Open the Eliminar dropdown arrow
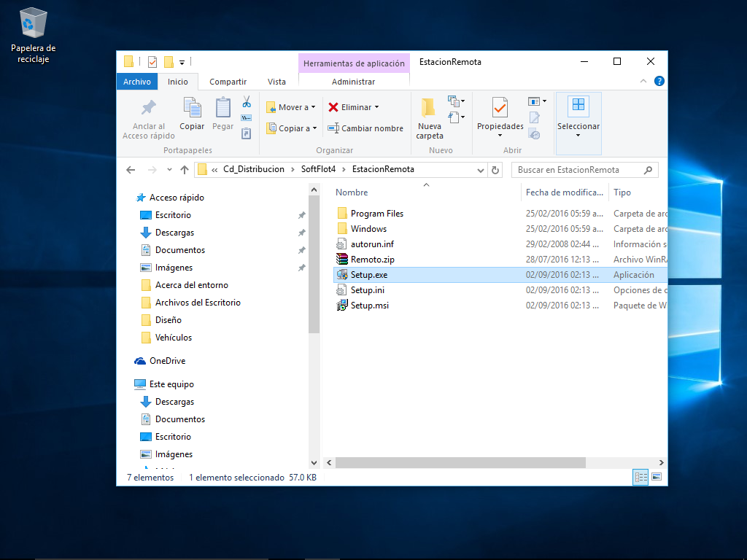This screenshot has height=560, width=747. click(x=377, y=107)
